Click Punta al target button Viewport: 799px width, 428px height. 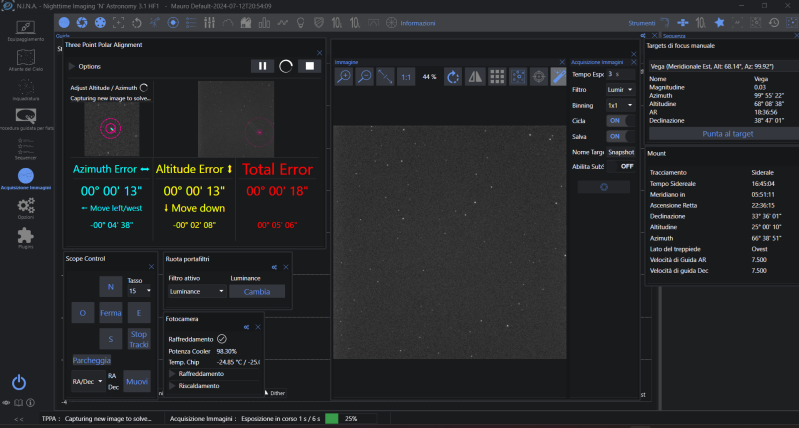727,133
